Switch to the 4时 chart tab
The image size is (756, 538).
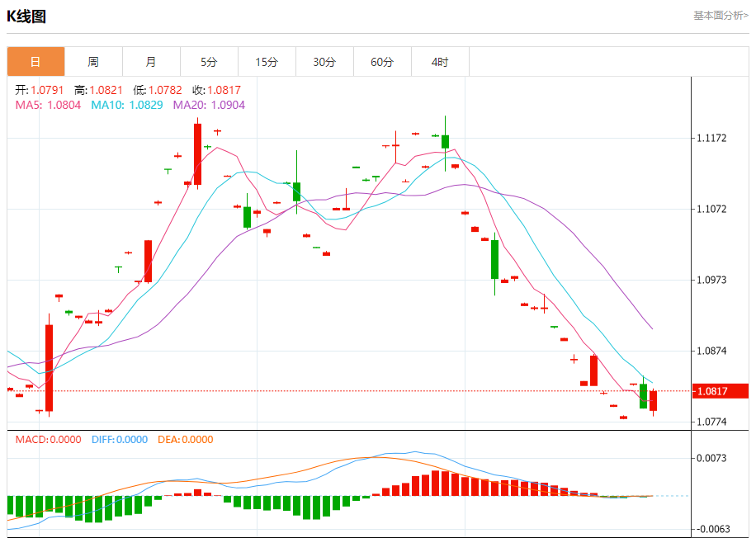[440, 62]
